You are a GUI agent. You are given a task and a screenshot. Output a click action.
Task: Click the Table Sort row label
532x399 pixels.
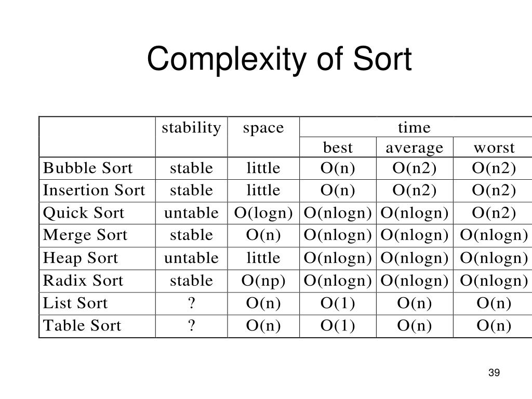[x=82, y=325]
